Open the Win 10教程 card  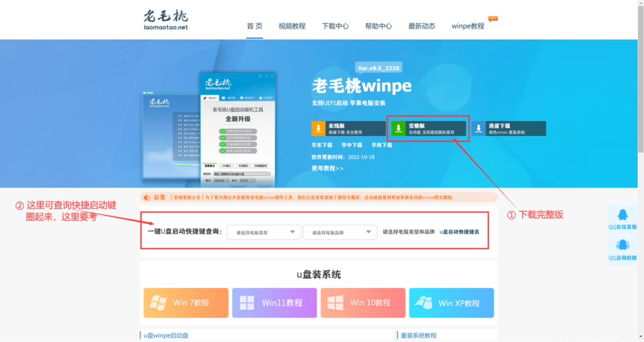pos(363,302)
